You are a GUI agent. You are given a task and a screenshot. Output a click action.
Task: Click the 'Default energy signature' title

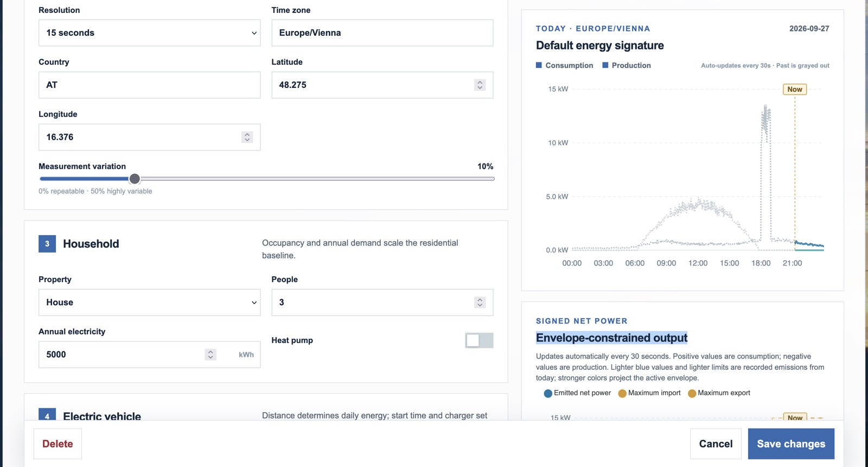click(x=599, y=46)
